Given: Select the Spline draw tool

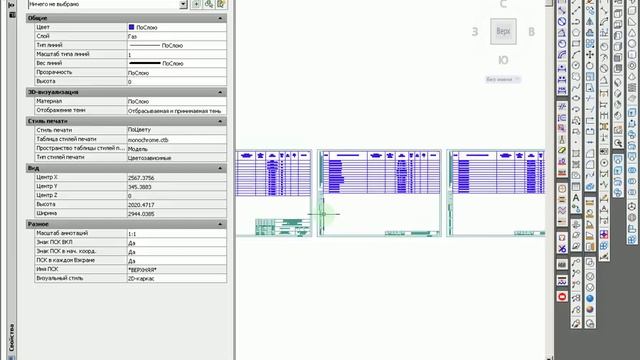Looking at the screenshot, I should click(576, 87).
